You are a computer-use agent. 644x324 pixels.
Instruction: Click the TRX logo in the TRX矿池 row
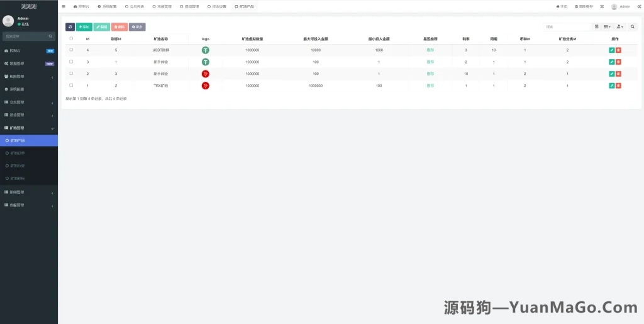coord(206,86)
